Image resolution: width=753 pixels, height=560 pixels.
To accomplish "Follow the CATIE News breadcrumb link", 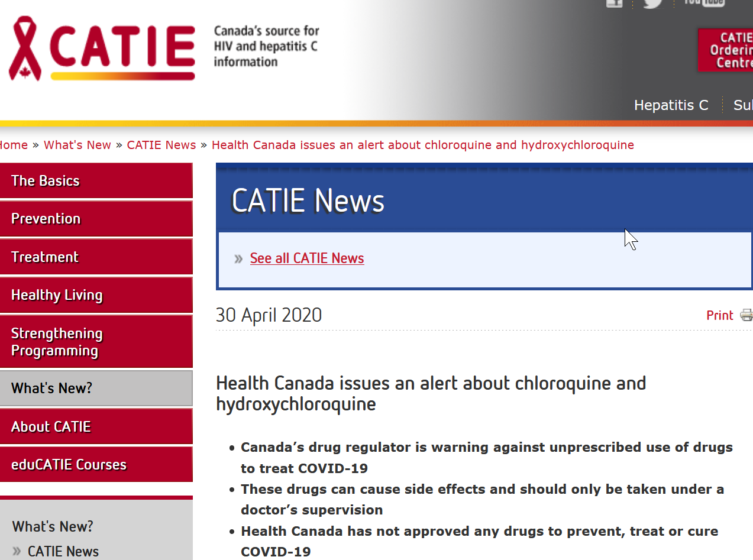I will tap(161, 145).
